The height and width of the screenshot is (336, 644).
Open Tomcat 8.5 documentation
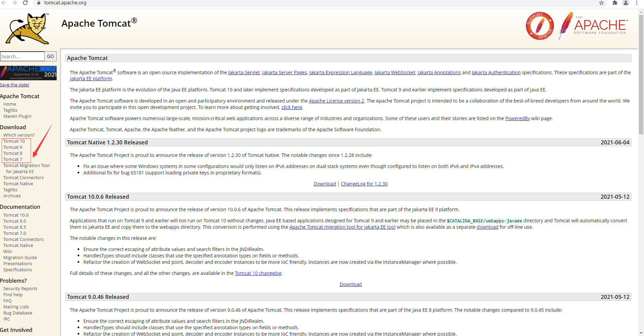pyautogui.click(x=15, y=227)
